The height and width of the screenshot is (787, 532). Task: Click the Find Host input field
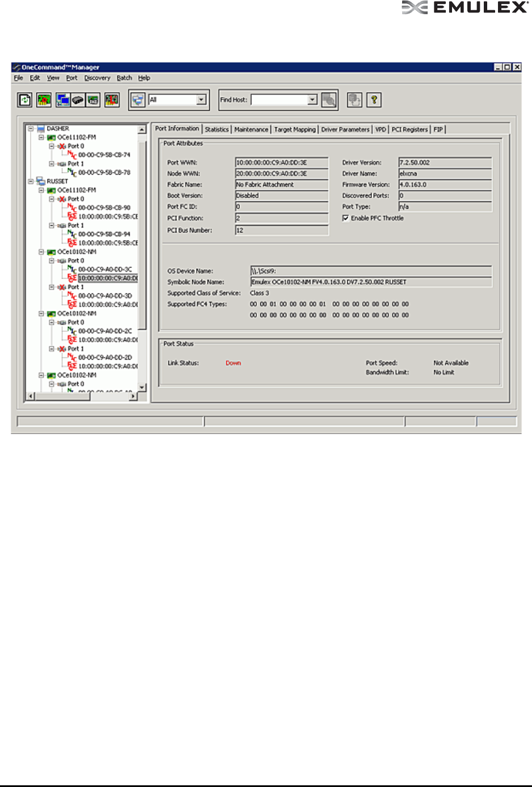pyautogui.click(x=280, y=100)
